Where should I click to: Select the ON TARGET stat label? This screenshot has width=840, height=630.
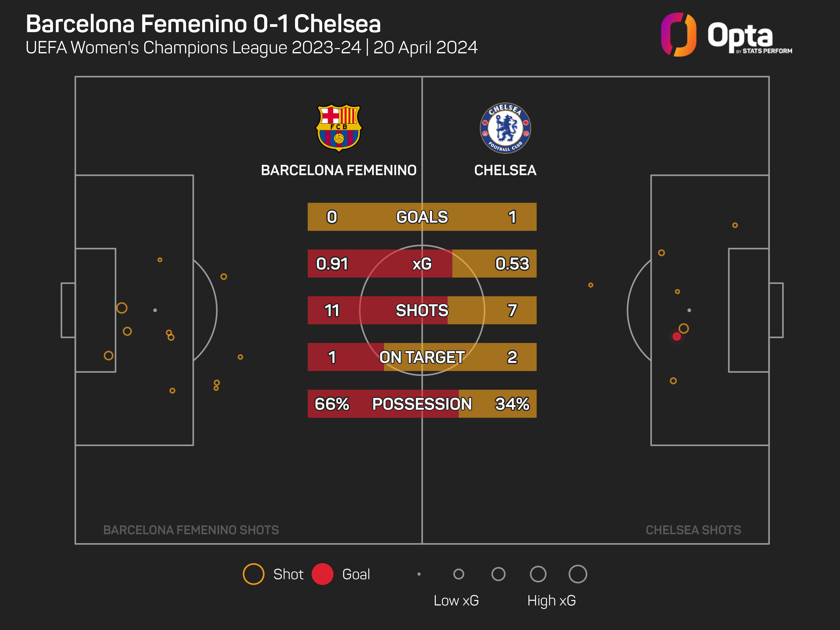click(x=422, y=357)
